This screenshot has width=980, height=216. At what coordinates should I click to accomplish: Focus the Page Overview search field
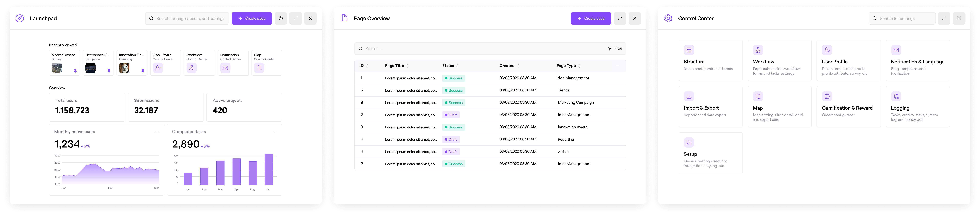coord(479,49)
